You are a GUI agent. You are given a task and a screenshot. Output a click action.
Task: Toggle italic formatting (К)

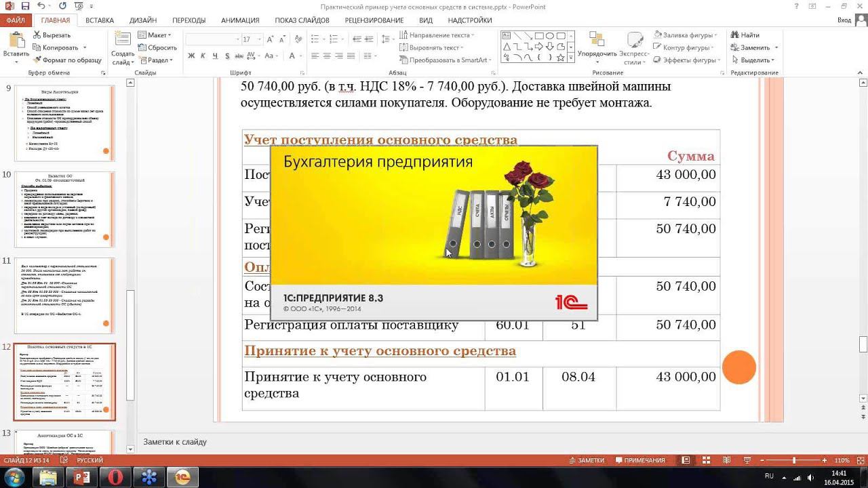click(x=203, y=56)
